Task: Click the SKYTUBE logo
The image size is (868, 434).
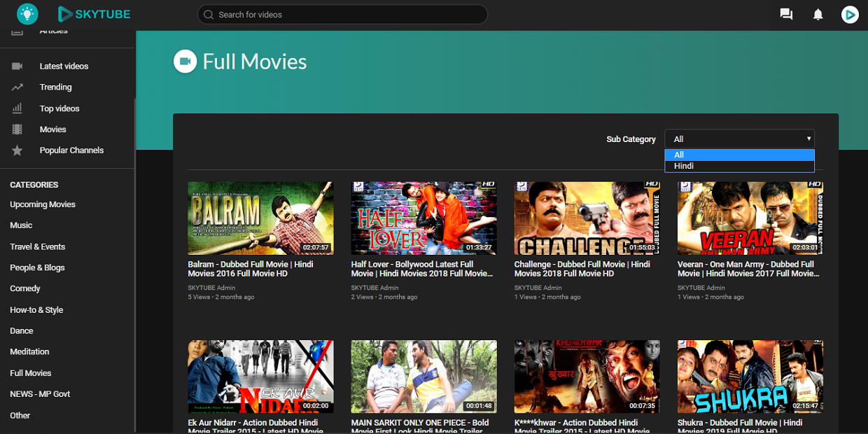Action: (x=94, y=13)
